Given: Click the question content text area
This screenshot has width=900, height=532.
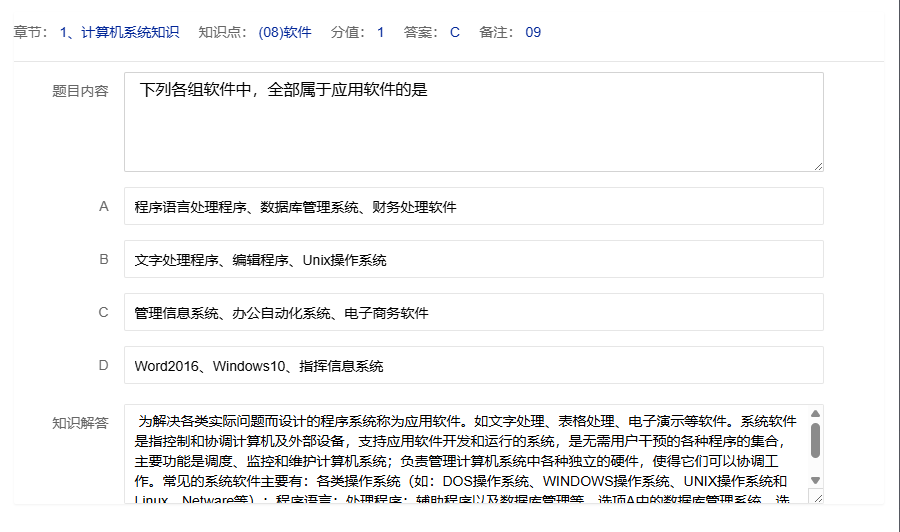Looking at the screenshot, I should pyautogui.click(x=473, y=121).
